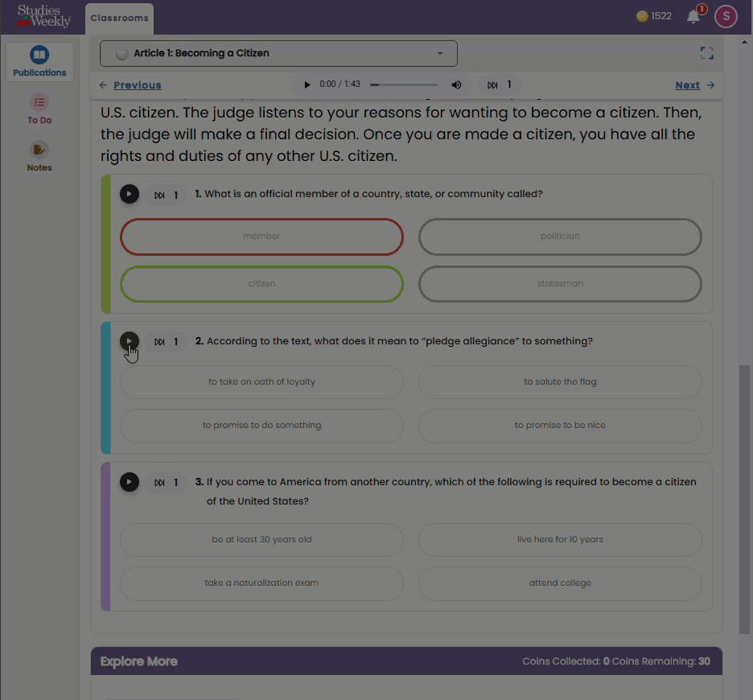Go to the Next article
Screen dimensions: 753x700
click(687, 85)
